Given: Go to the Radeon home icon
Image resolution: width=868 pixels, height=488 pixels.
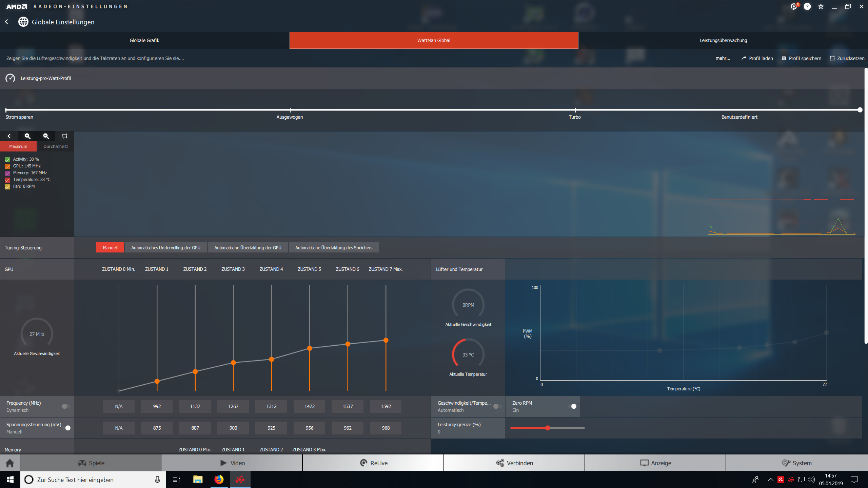Looking at the screenshot, I should pyautogui.click(x=10, y=463).
